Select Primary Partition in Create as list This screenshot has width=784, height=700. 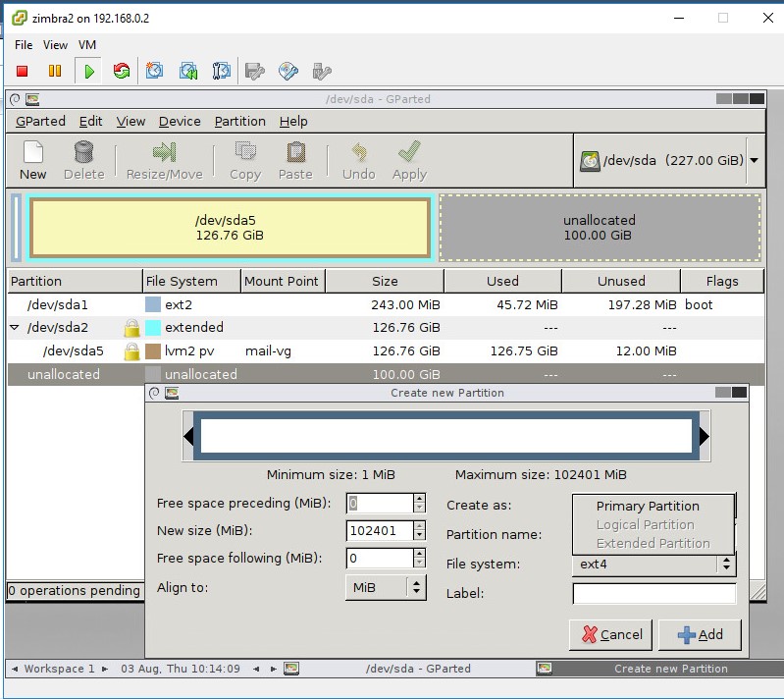click(x=648, y=506)
